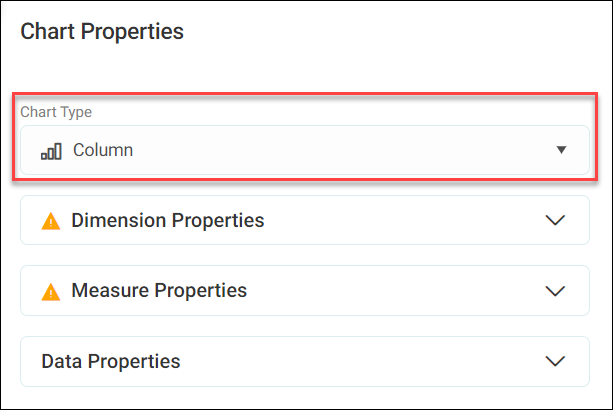Click the "Column" value text
This screenshot has width=613, height=410.
[103, 150]
